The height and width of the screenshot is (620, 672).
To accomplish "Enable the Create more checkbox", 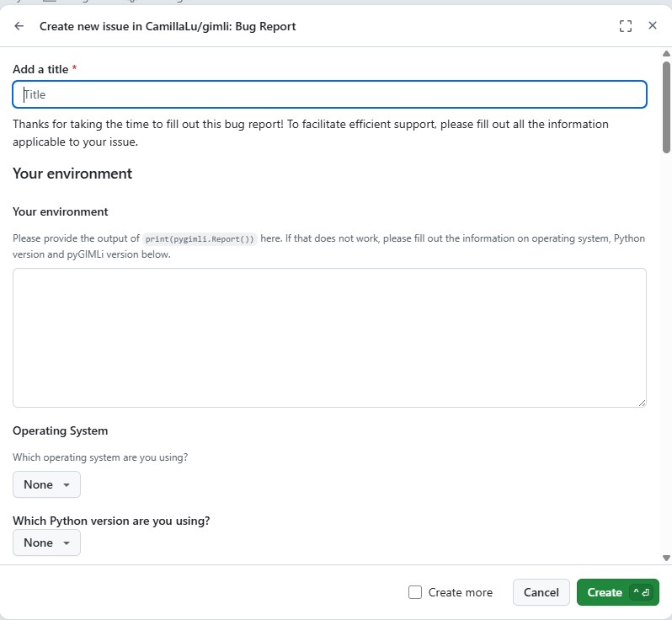I will point(415,592).
